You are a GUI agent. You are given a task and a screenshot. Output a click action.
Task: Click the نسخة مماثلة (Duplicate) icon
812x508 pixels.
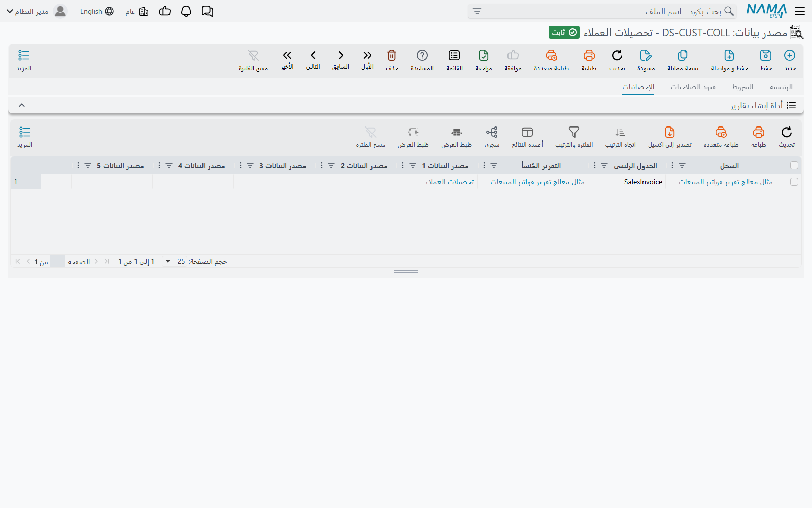click(683, 55)
